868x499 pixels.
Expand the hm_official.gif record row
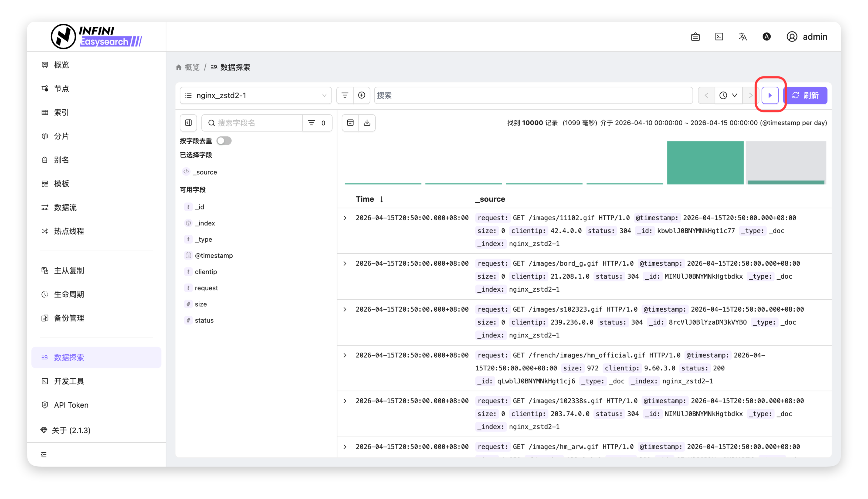[345, 355]
